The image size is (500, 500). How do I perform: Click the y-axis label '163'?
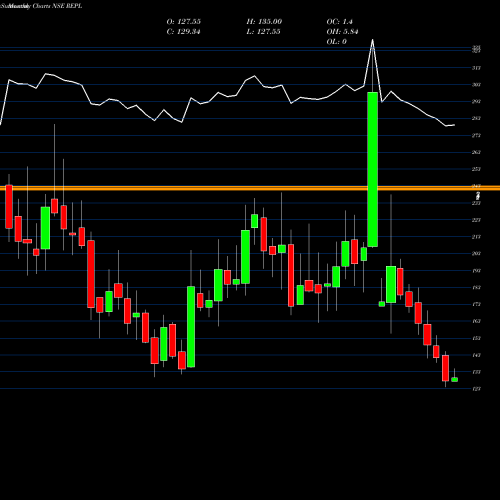(476, 321)
